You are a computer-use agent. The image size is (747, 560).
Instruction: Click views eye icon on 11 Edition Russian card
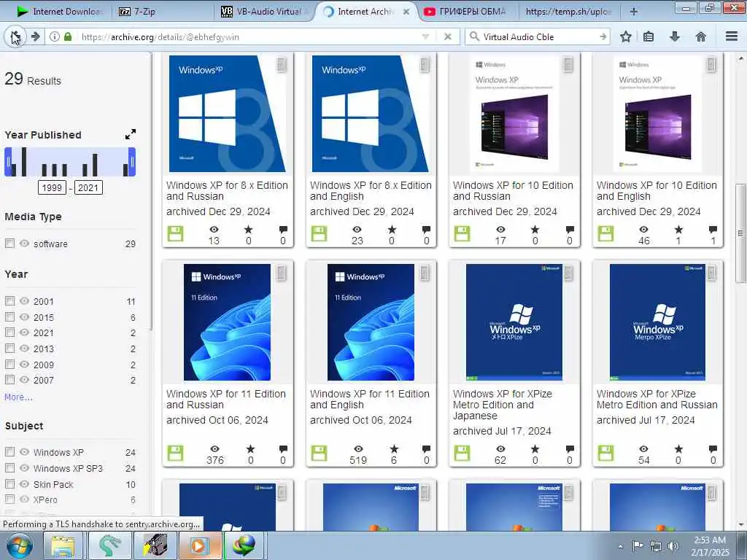(x=215, y=448)
